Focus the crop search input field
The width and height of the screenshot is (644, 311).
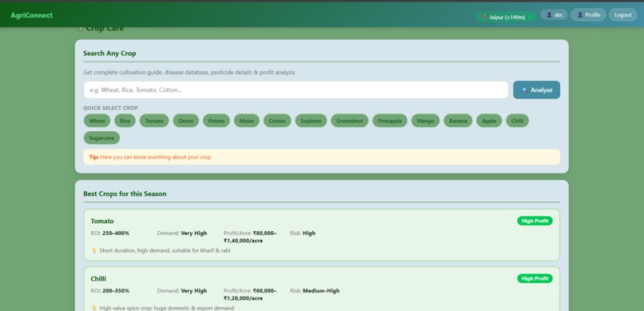tap(296, 90)
